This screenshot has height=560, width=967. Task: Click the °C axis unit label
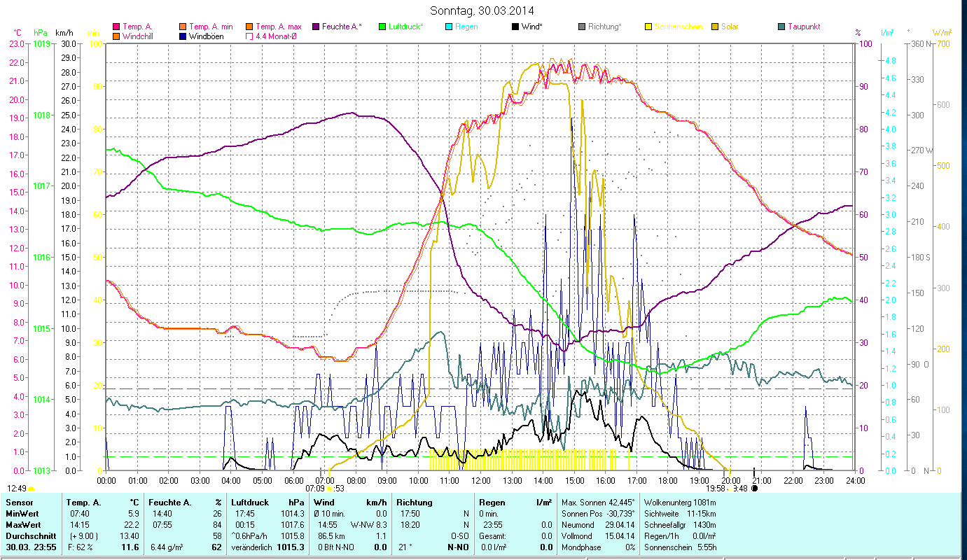click(x=17, y=33)
